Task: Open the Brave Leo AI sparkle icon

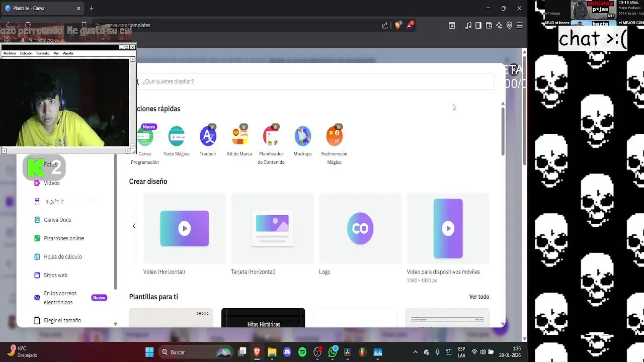Action: click(499, 25)
